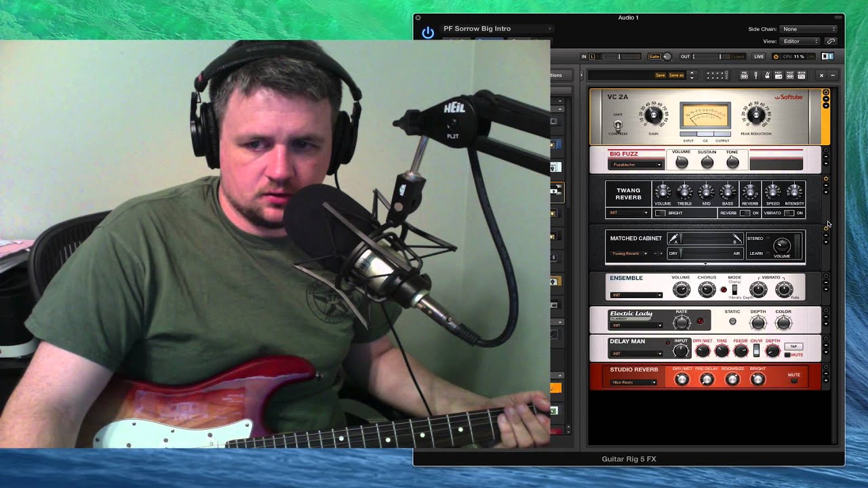Toggle Mute on the Delay Man
This screenshot has height=488, width=868.
coord(787,355)
